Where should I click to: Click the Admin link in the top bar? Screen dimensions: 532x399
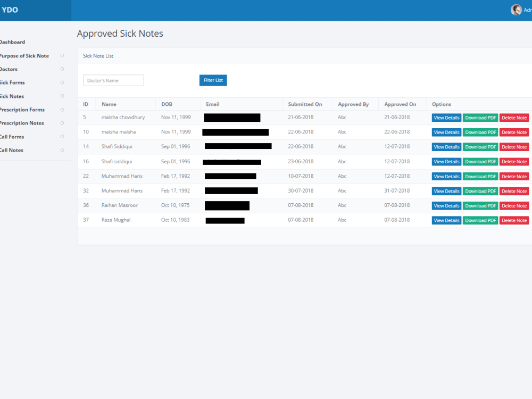pos(528,10)
